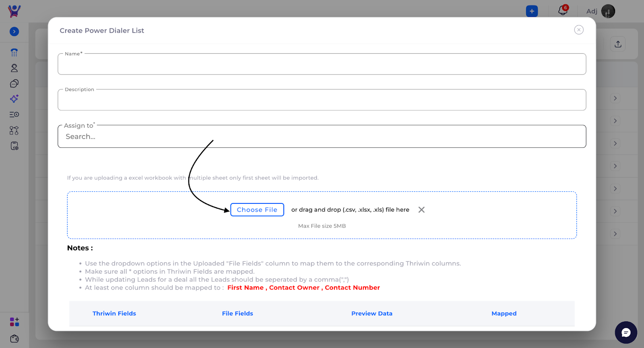Open the document settings sidebar icon
This screenshot has height=348, width=644.
coord(14,146)
